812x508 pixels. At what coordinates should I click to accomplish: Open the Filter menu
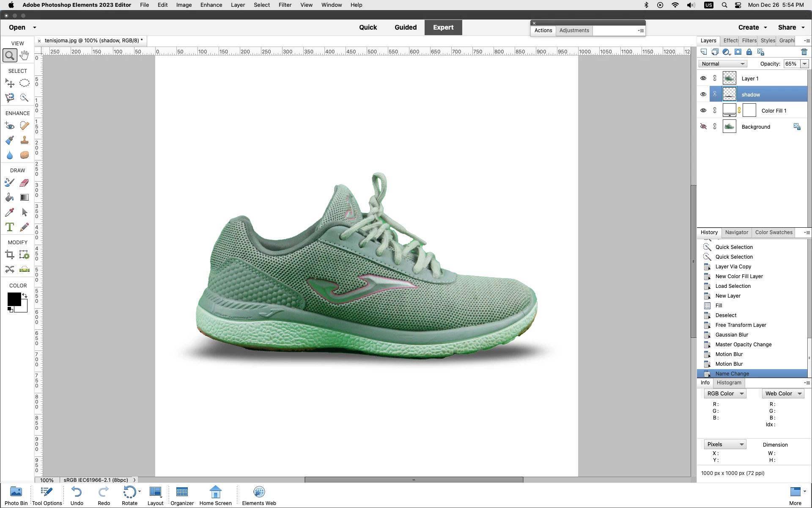285,5
